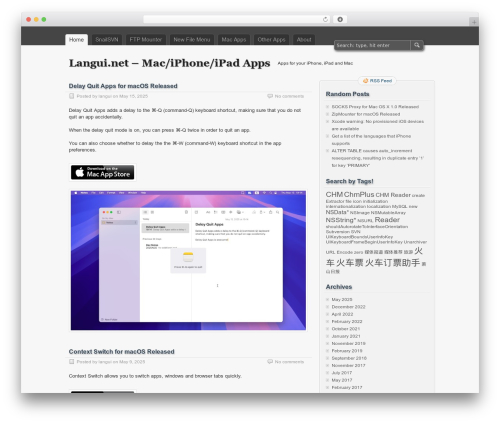Open the About page
This screenshot has width=500, height=423.
(x=304, y=39)
